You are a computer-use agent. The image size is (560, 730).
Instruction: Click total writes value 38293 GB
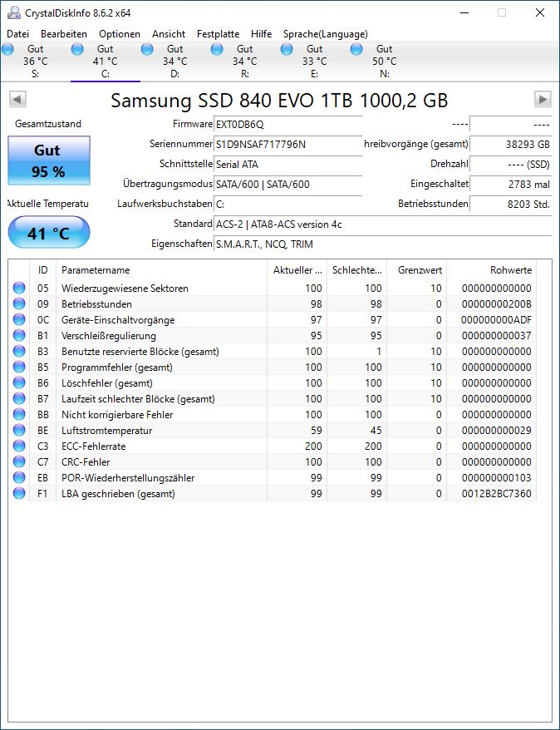tap(511, 145)
